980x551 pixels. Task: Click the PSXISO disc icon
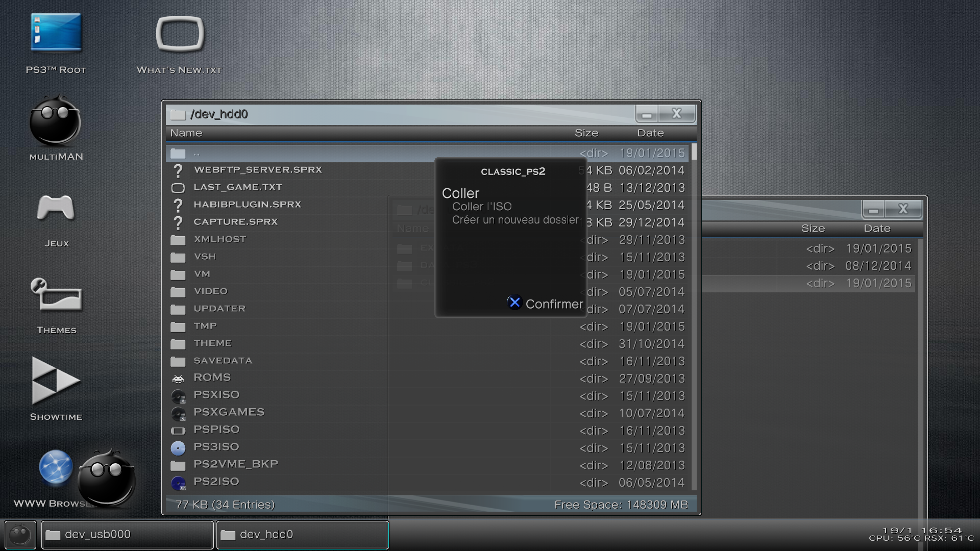coord(178,396)
